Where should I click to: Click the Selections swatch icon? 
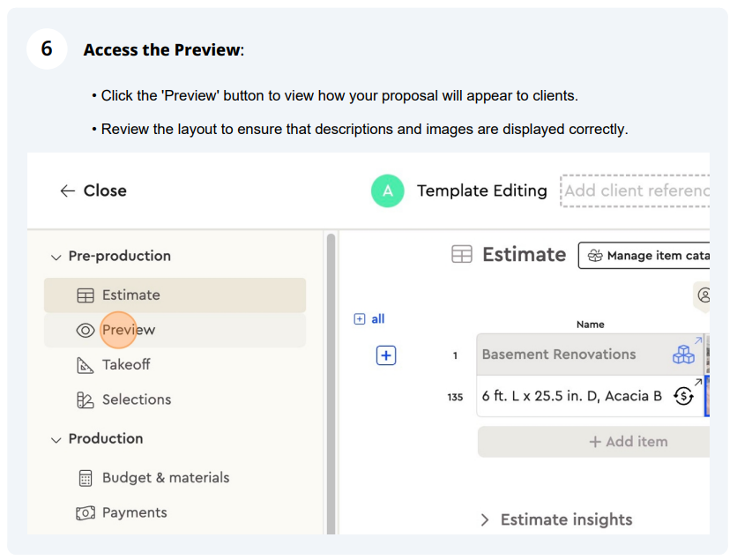click(86, 399)
